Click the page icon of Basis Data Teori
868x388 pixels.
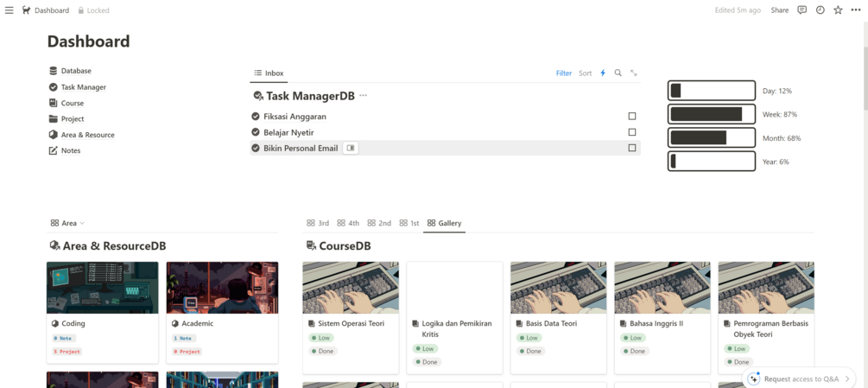click(519, 323)
